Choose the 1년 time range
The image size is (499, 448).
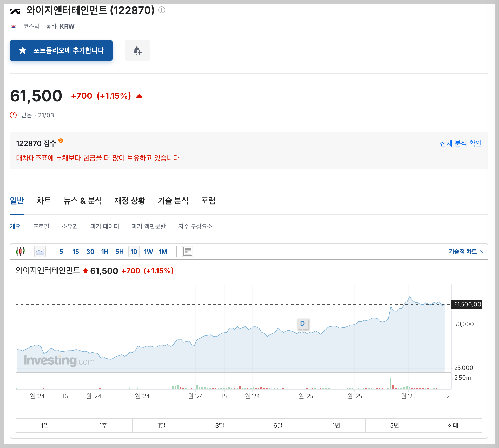pyautogui.click(x=336, y=425)
